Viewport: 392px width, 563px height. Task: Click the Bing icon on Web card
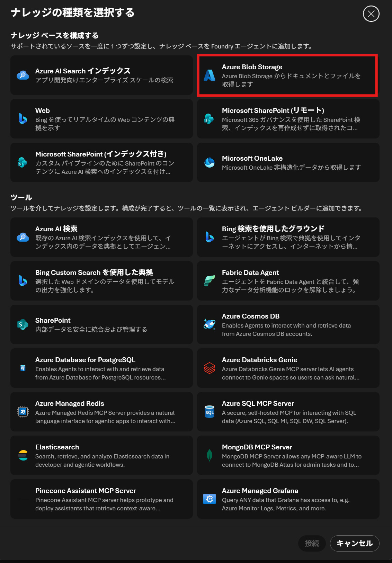click(23, 119)
